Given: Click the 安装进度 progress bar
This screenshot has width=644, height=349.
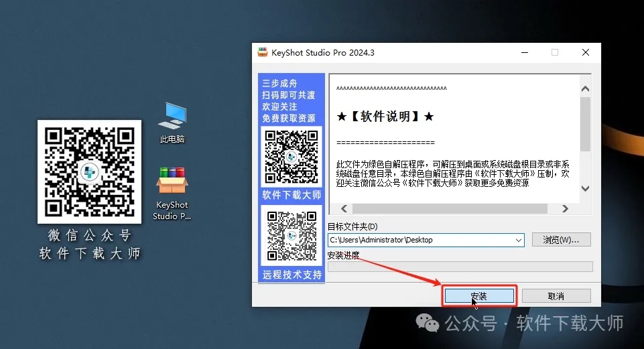Looking at the screenshot, I should 460,267.
